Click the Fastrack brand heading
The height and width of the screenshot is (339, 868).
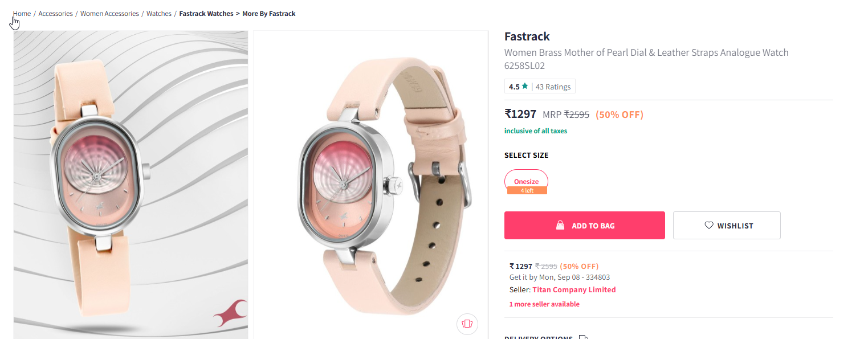[x=527, y=36]
